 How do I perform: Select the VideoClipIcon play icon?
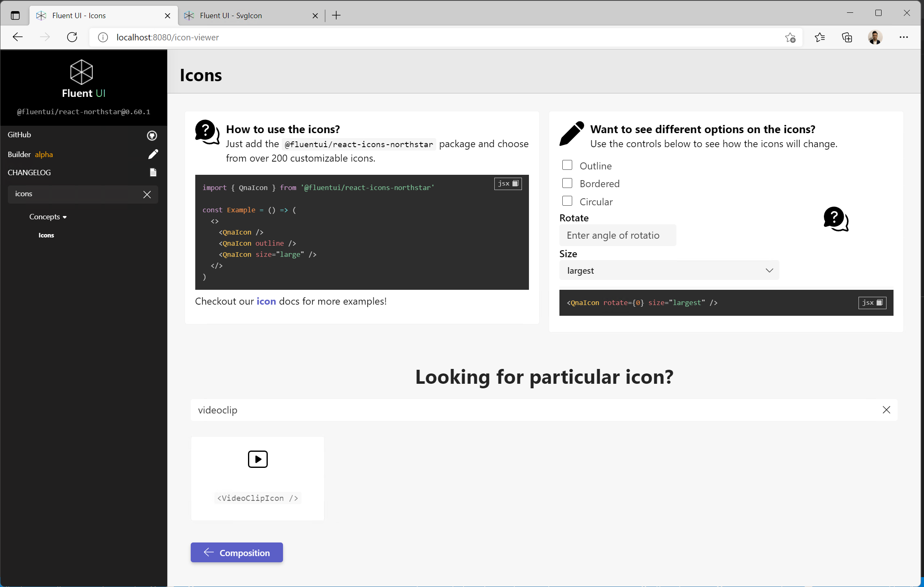click(258, 459)
